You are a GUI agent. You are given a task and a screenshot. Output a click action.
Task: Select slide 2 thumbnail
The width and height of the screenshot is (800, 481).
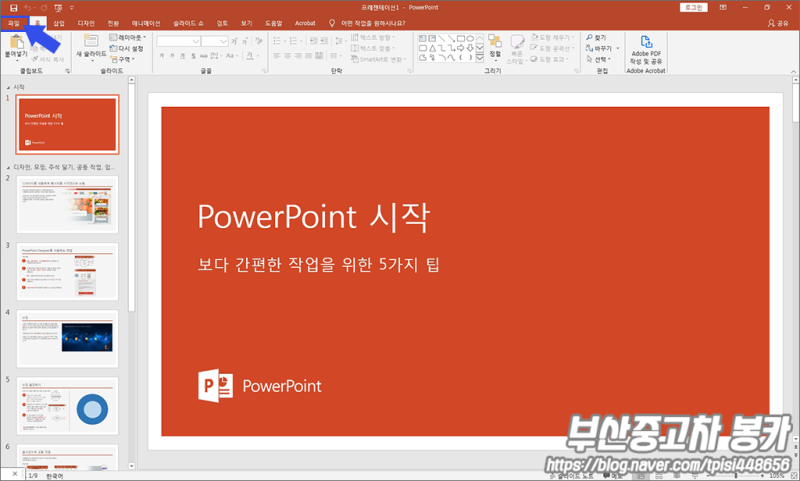67,204
